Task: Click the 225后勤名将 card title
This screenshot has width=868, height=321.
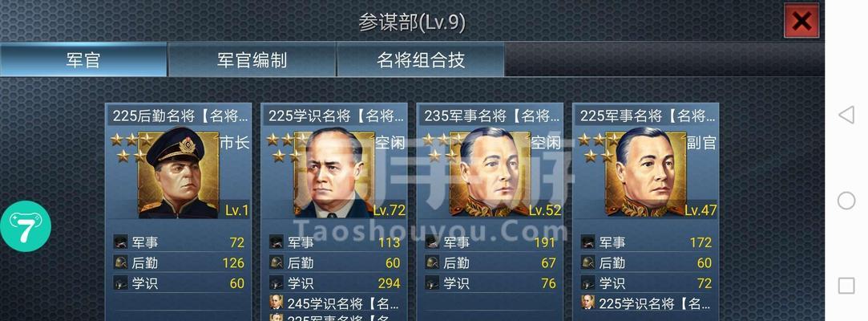Action: (x=179, y=116)
